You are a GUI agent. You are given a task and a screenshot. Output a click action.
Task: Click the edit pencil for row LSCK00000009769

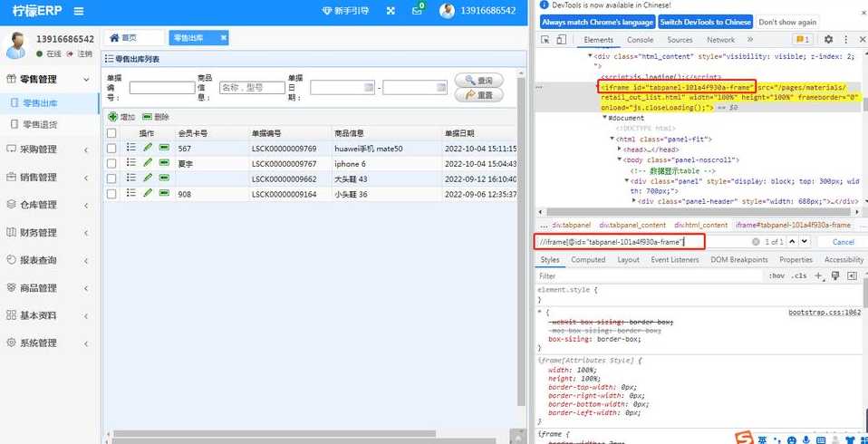[148, 148]
